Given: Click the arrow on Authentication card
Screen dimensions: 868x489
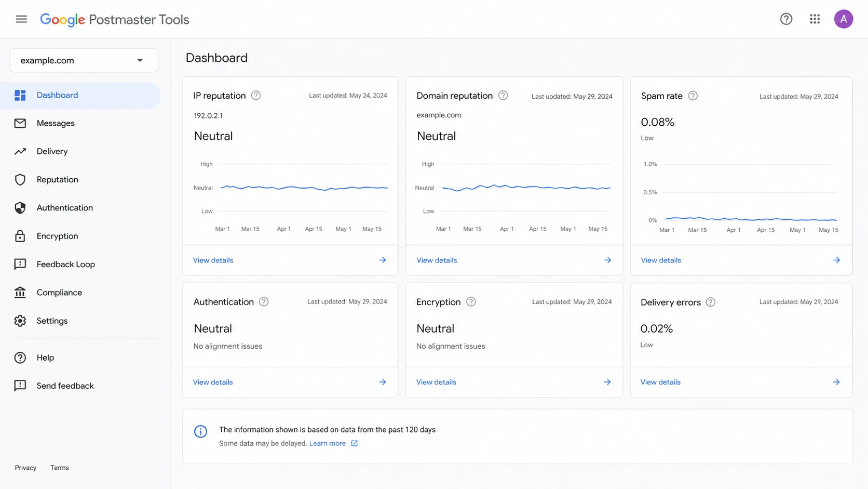Looking at the screenshot, I should coord(383,382).
